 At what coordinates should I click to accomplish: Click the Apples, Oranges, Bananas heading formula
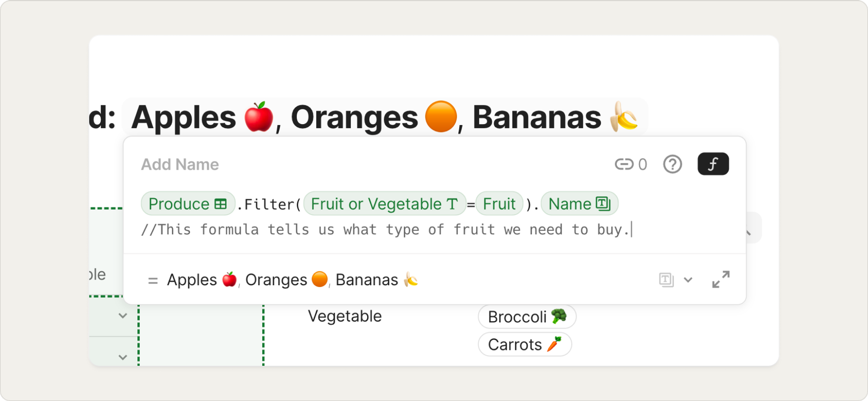(x=385, y=117)
